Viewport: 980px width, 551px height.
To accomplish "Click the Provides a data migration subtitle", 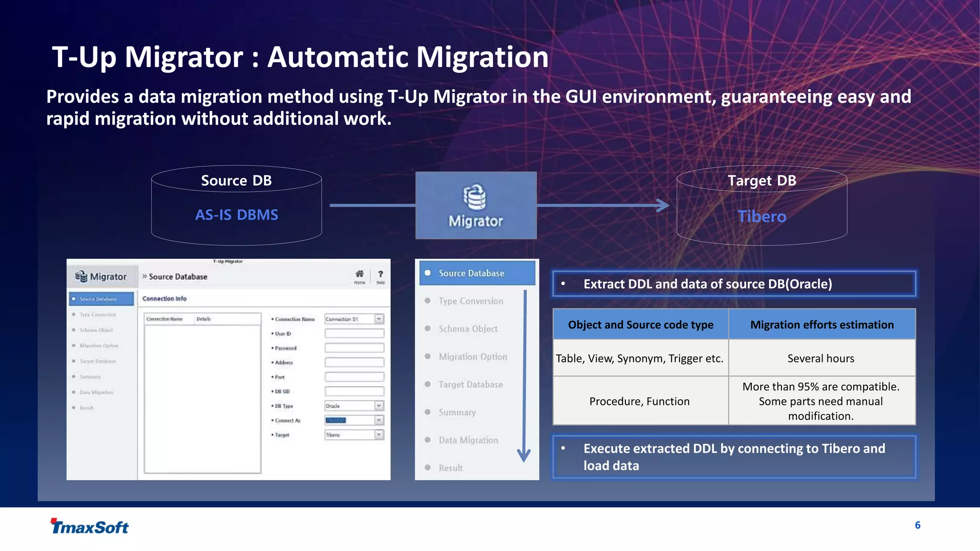I will coord(479,108).
